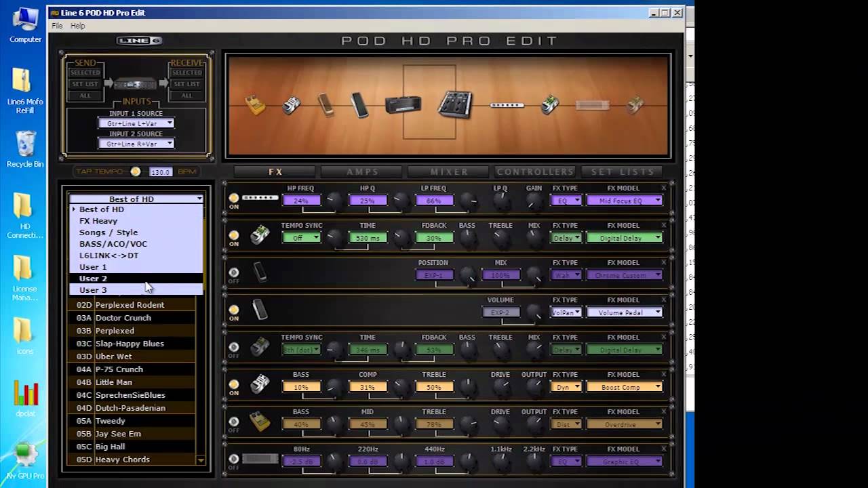
Task: Click the Boost Comp pedal icon in the FX row
Action: [260, 385]
